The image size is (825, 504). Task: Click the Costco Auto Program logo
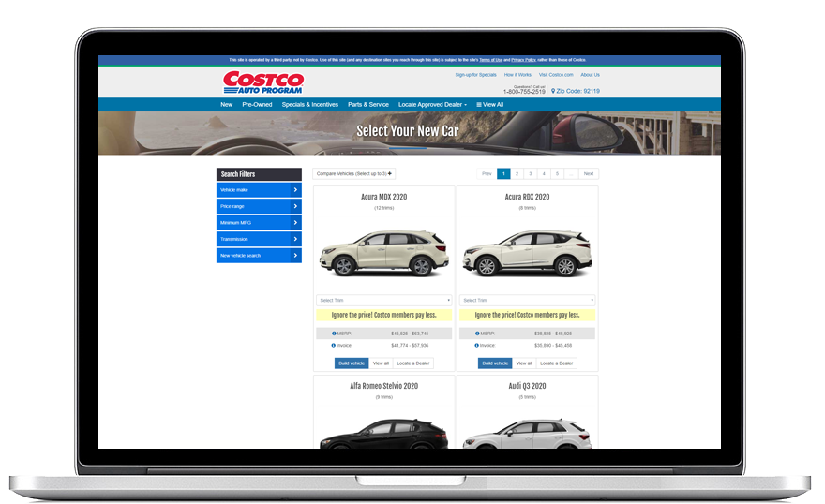263,82
